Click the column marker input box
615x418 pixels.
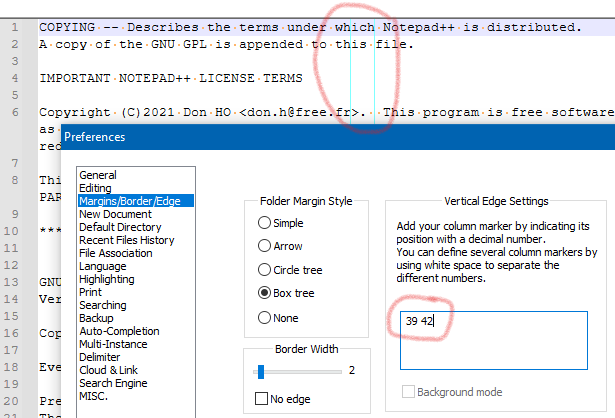(494, 340)
